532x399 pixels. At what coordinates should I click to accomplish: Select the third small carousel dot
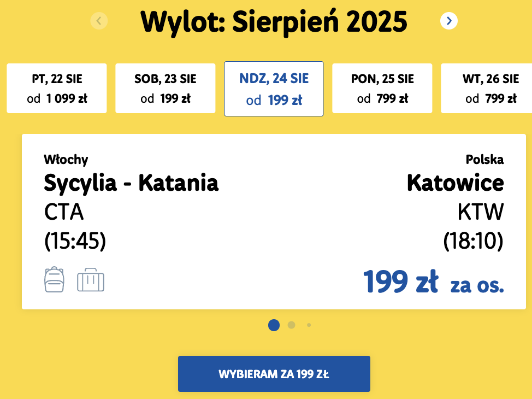click(x=309, y=325)
